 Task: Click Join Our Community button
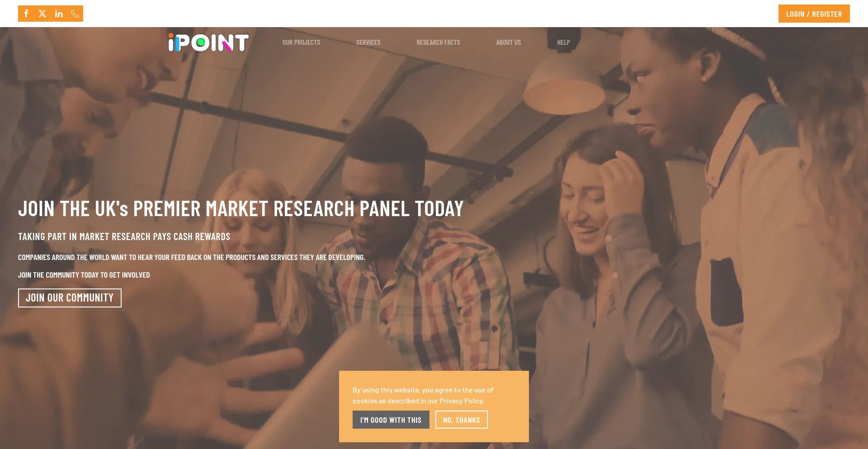coord(70,298)
